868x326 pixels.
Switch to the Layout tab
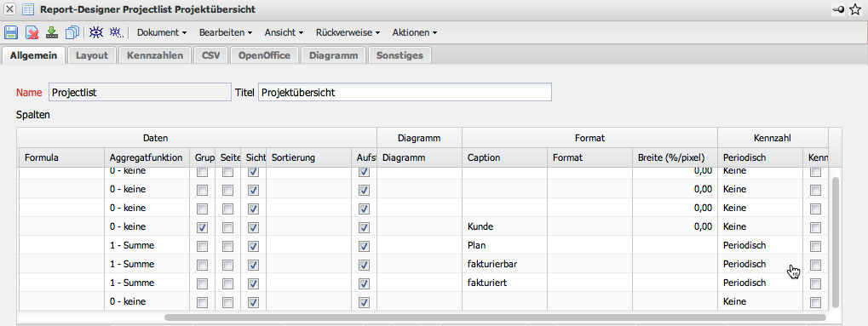pos(92,55)
